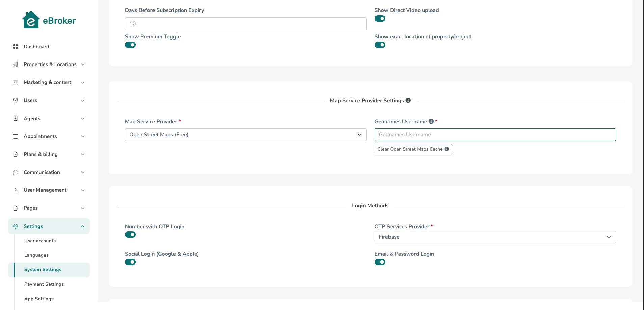This screenshot has height=310, width=644.
Task: Expand the Pages menu chevron
Action: click(83, 208)
